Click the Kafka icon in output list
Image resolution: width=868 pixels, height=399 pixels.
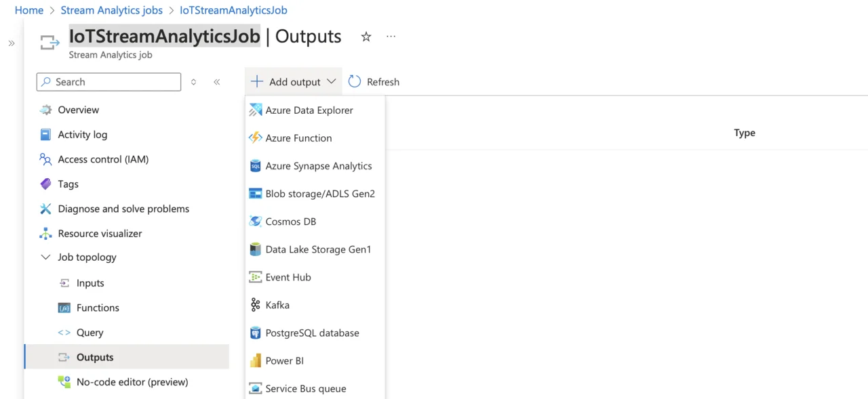click(255, 305)
